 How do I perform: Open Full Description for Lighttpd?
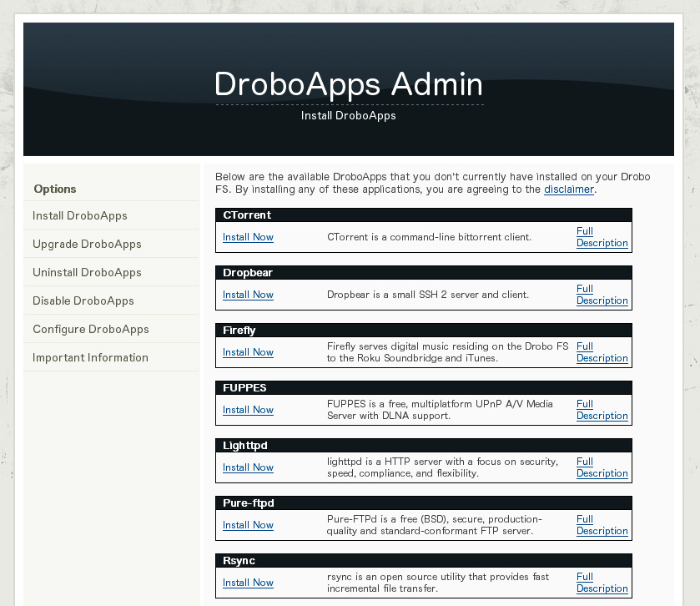(601, 467)
